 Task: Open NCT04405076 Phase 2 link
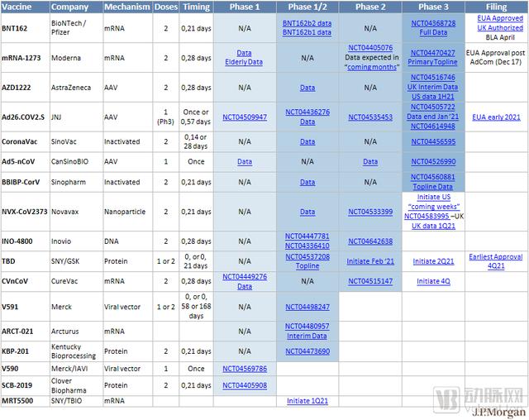coord(370,48)
